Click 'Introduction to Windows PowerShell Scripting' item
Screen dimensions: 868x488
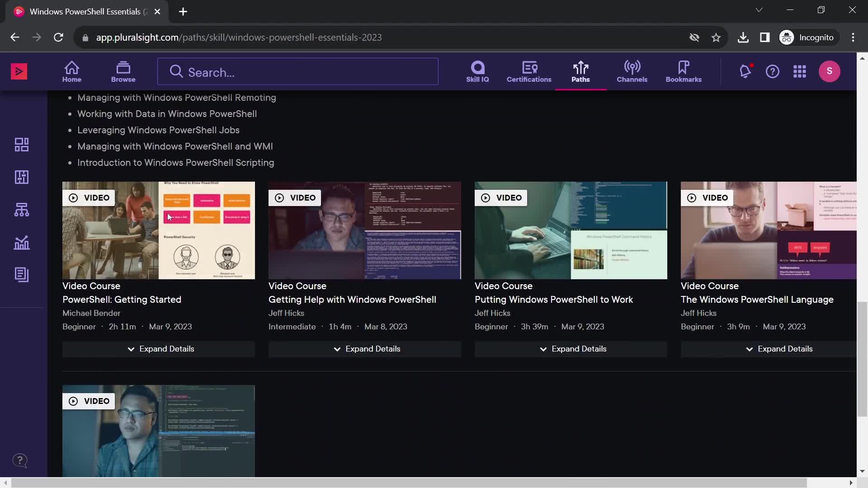pos(175,163)
